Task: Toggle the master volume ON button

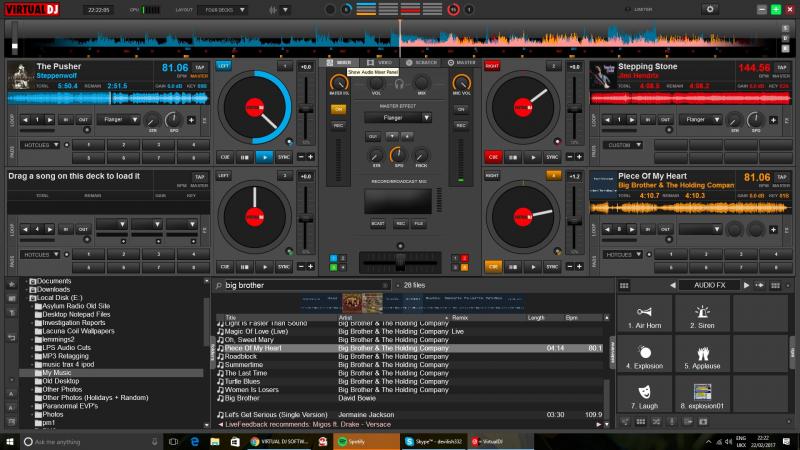Action: click(x=338, y=109)
